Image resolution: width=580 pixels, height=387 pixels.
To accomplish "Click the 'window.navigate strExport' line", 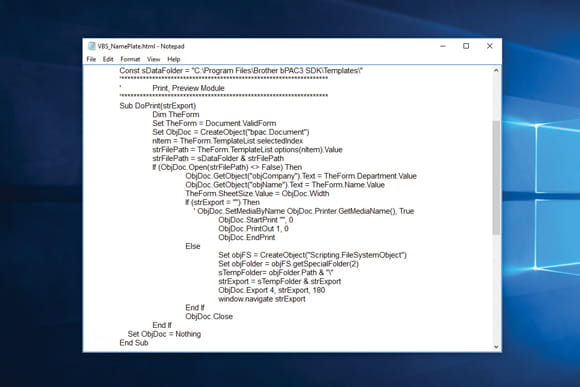I will [262, 299].
